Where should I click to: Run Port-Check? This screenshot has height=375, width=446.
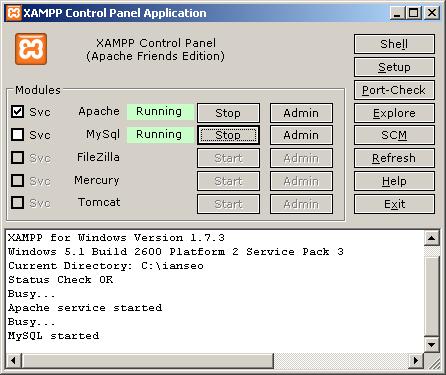[x=394, y=90]
